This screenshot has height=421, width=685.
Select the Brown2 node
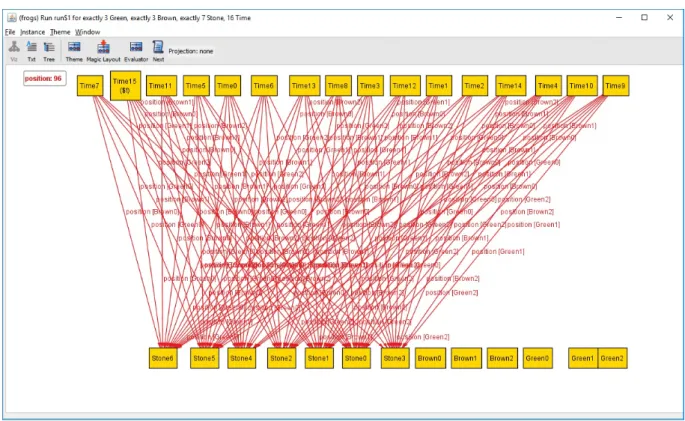pos(502,358)
